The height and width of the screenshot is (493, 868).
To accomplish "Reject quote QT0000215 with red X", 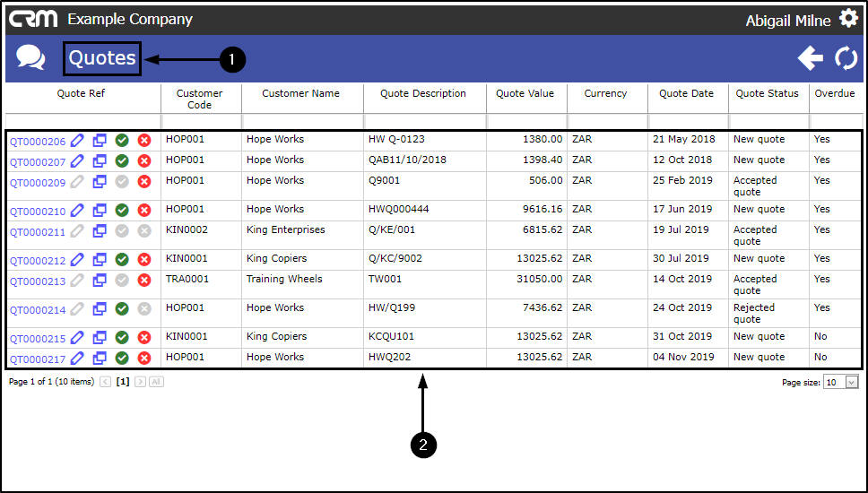I will pos(144,338).
